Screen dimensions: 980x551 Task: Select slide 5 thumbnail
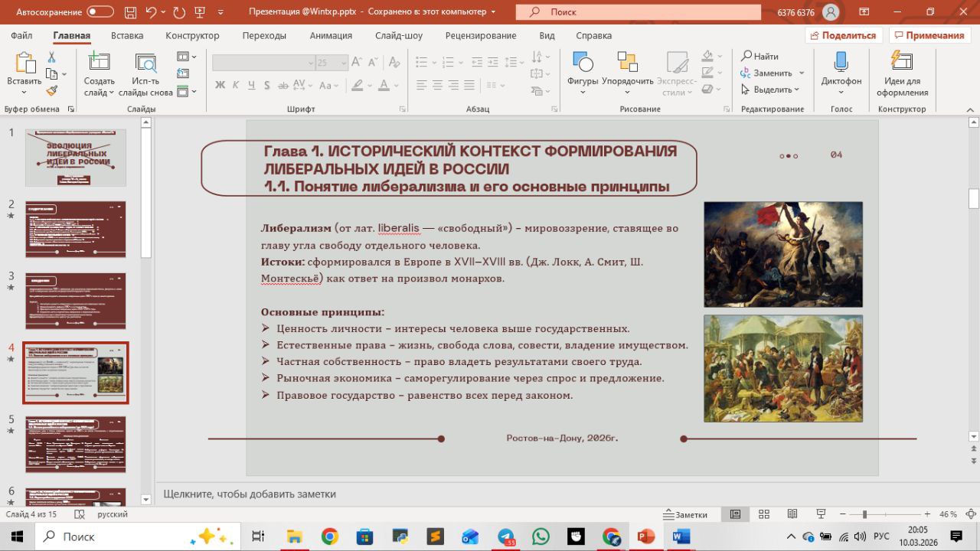75,445
